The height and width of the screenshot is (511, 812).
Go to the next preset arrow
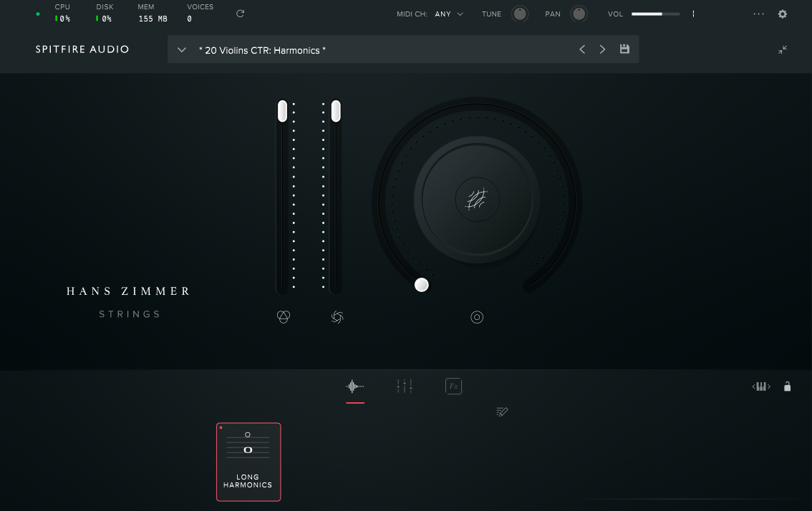pos(602,49)
